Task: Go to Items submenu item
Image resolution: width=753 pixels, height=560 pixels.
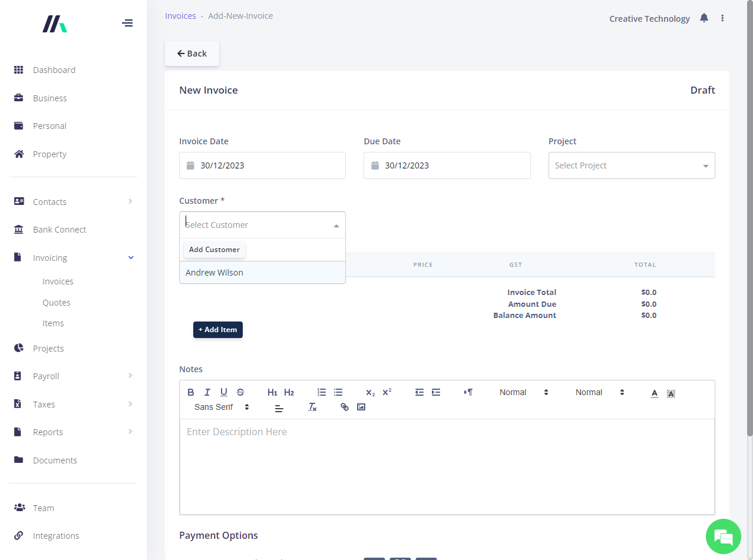Action: 53,323
